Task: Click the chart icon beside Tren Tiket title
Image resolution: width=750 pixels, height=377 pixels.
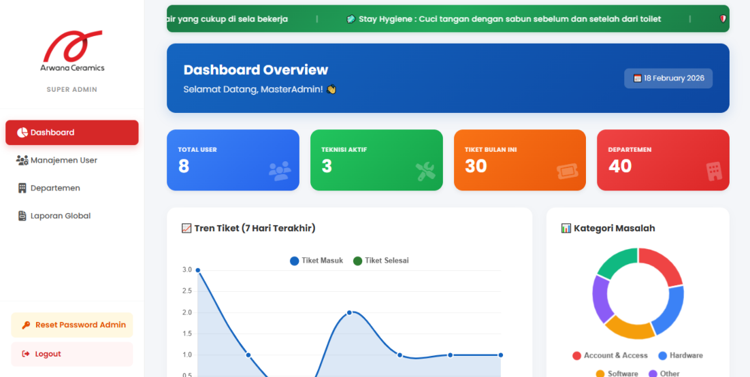Action: point(187,228)
